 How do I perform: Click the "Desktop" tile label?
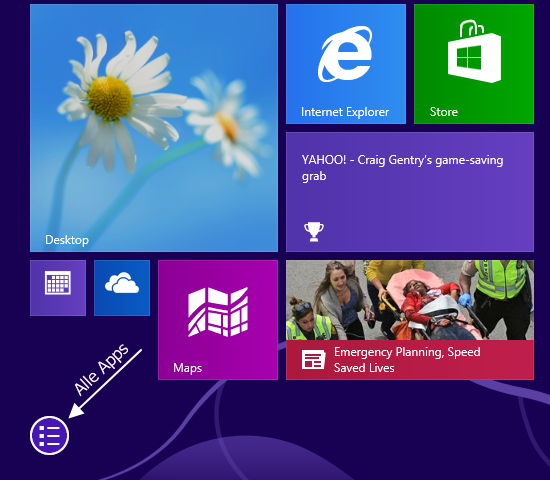[x=67, y=240]
